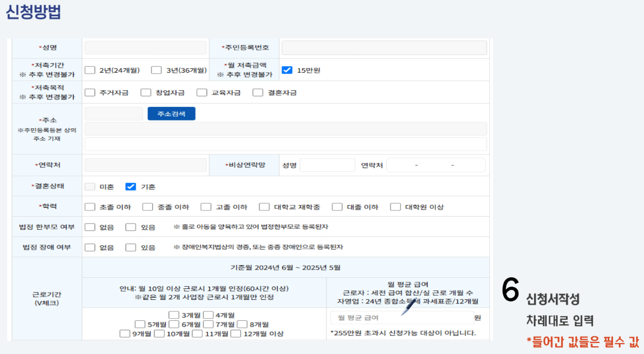Select 결혼자금 savings purpose checkbox
This screenshot has height=354, width=644.
coord(258,93)
